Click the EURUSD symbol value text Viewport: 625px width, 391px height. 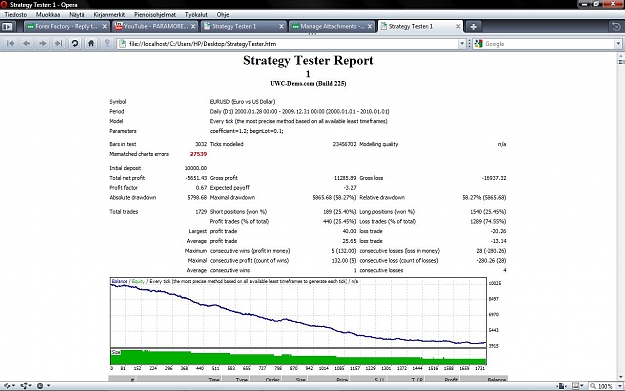click(x=242, y=102)
